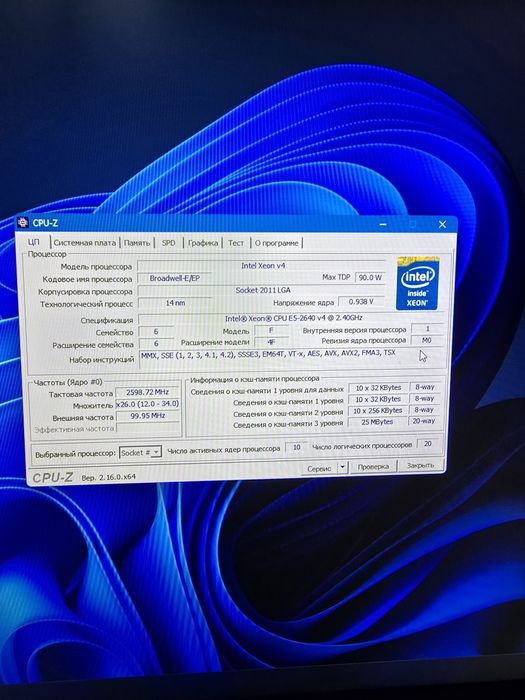
Task: Click the 25 MBytes L3 cache value
Action: (377, 421)
